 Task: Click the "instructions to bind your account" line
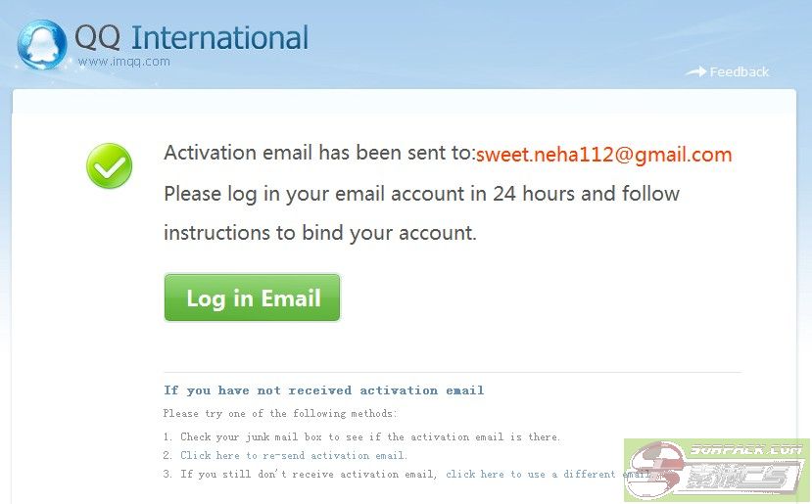[x=319, y=233]
